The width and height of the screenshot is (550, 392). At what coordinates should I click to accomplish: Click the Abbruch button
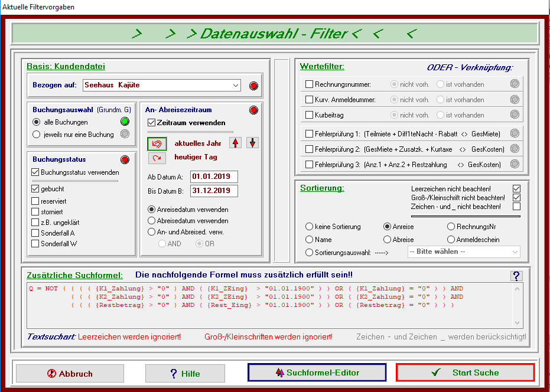click(x=70, y=374)
